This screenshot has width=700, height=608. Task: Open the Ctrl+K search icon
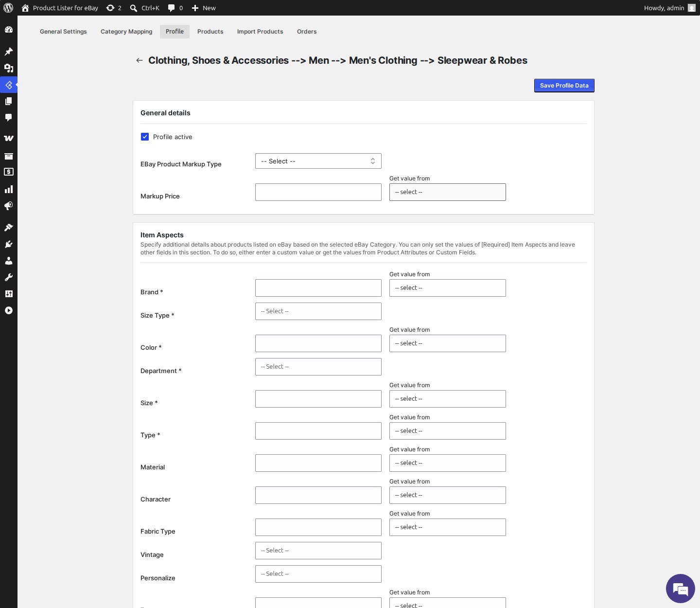[x=134, y=8]
